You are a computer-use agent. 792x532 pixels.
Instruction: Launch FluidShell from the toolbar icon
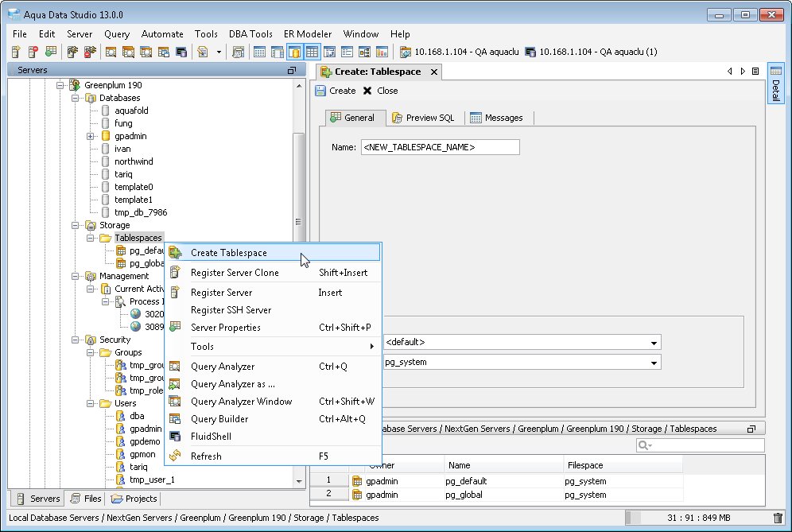(x=181, y=52)
